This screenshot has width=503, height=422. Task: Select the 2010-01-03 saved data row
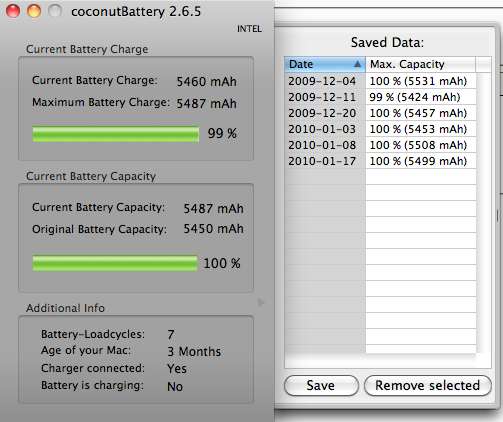(x=380, y=129)
